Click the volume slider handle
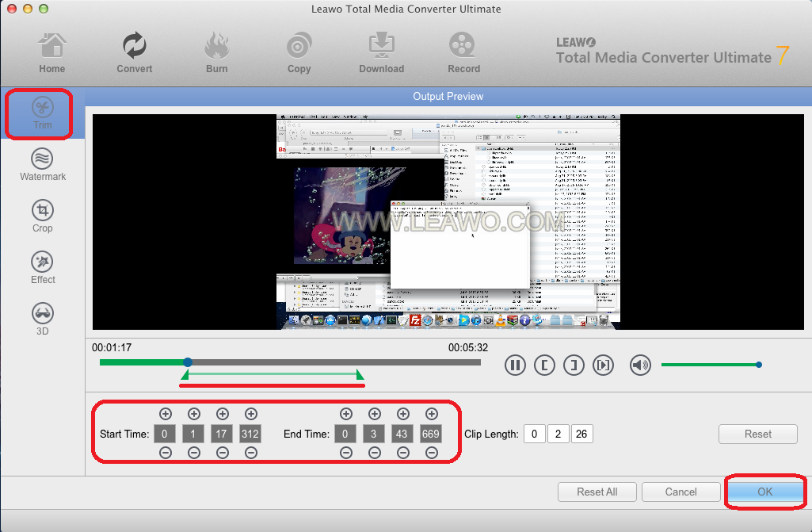The height and width of the screenshot is (532, 812). point(759,365)
